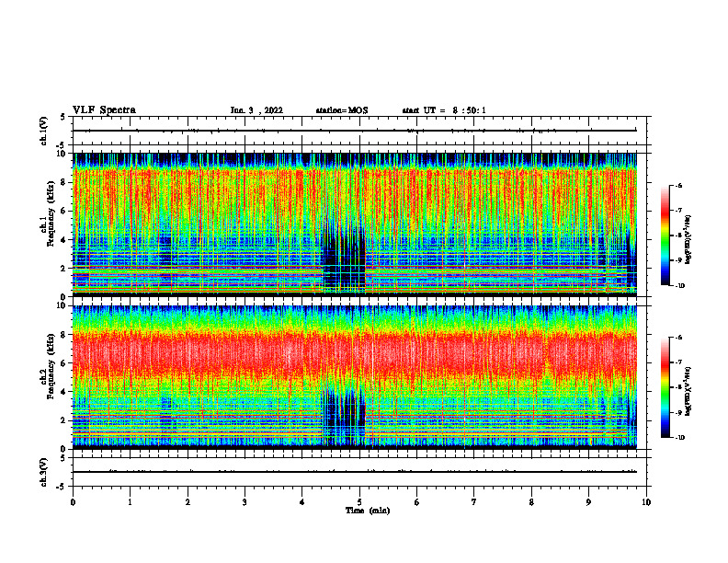Click time axis tick label "9"
This screenshot has height=563, width=728.
588,502
